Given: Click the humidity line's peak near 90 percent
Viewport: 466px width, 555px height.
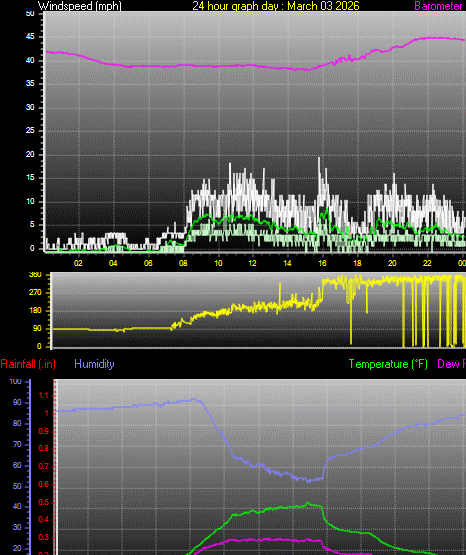Looking at the screenshot, I should pos(194,399).
